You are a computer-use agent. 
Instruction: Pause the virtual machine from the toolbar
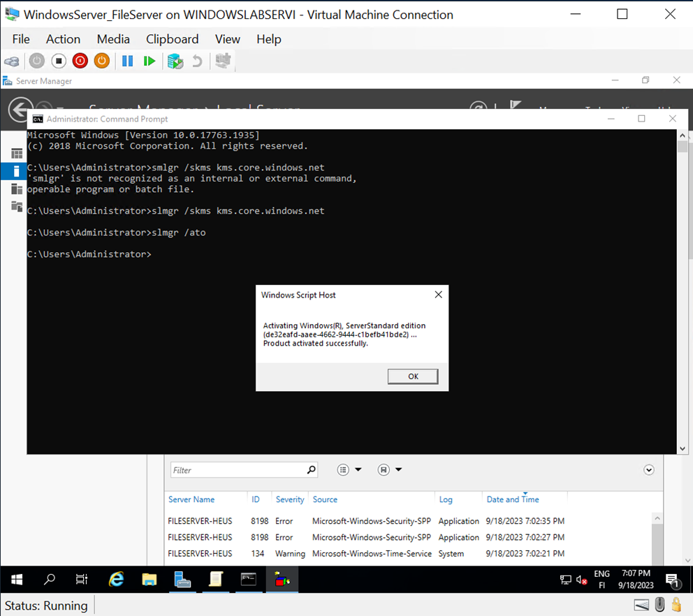pos(128,61)
